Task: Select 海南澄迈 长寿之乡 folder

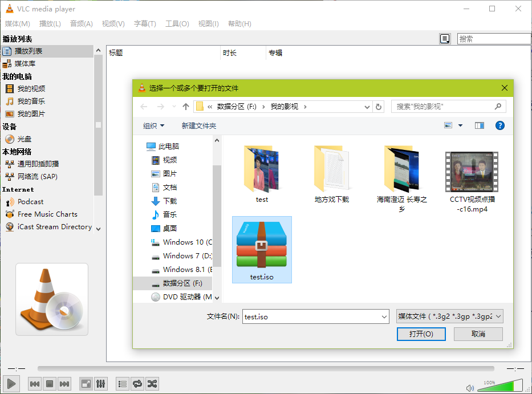Action: coord(402,179)
